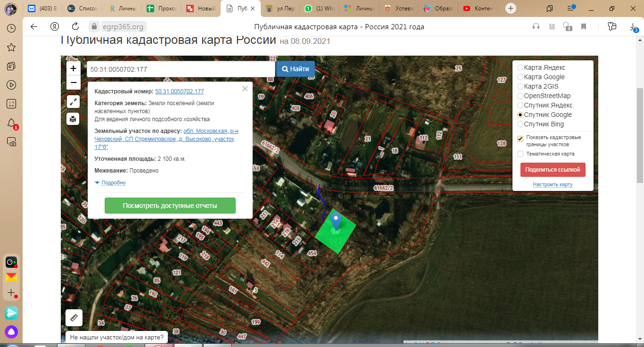Image resolution: width=644 pixels, height=347 pixels.
Task: Open the Yandex Mail envelope in the sidebar
Action: (x=11, y=277)
